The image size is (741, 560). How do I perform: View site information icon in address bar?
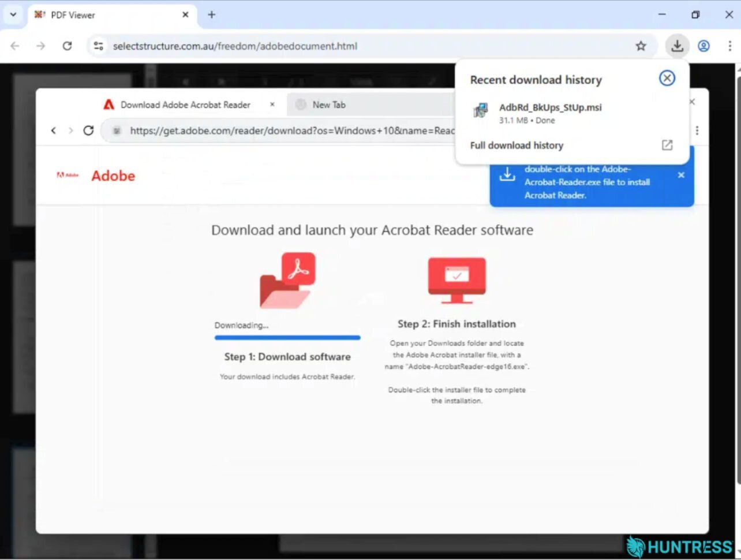(x=99, y=46)
